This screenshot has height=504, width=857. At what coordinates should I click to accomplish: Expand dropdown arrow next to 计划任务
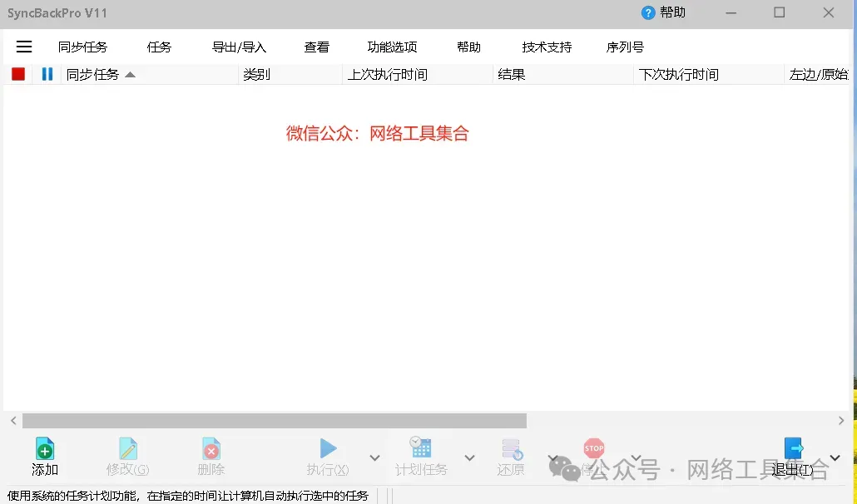[x=470, y=457]
